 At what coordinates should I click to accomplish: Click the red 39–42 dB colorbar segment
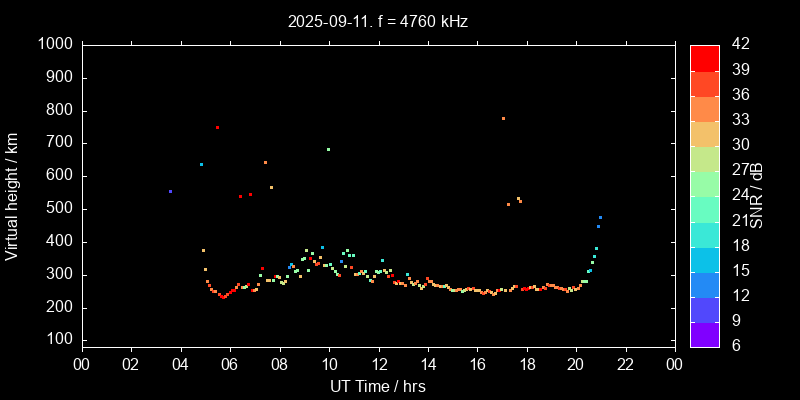705,58
